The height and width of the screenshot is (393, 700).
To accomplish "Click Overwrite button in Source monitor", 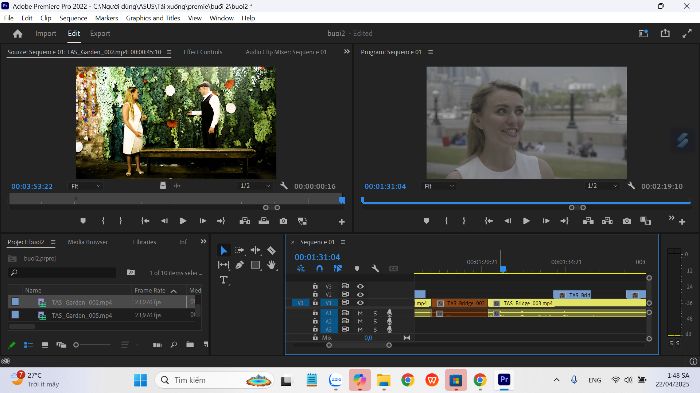I will pyautogui.click(x=264, y=221).
